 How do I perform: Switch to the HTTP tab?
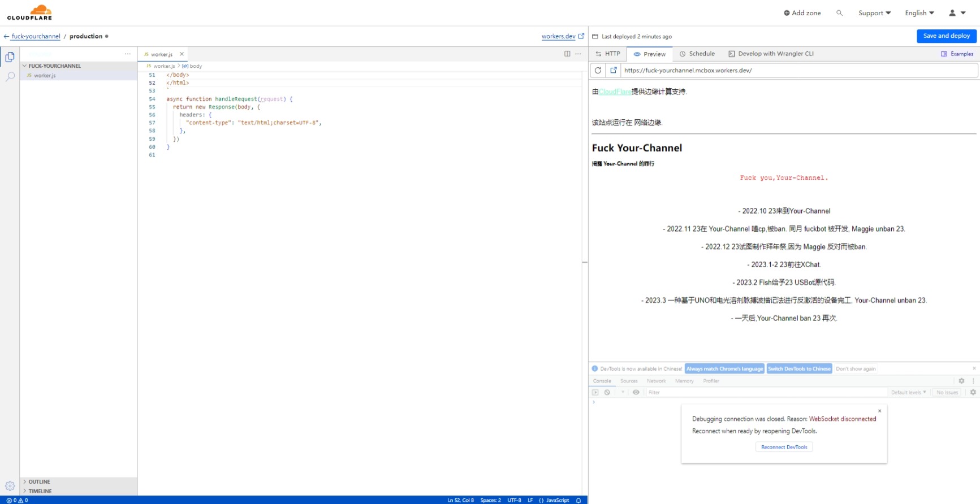(x=608, y=54)
